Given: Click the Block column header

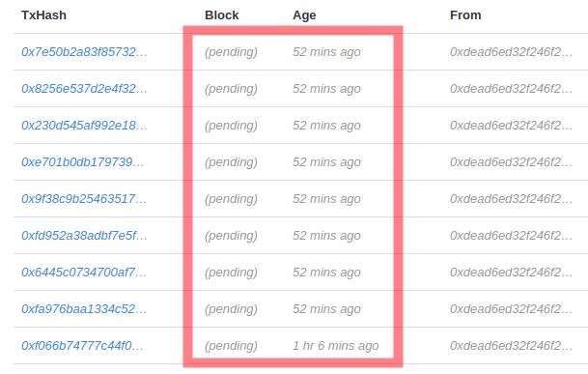Looking at the screenshot, I should [x=222, y=15].
